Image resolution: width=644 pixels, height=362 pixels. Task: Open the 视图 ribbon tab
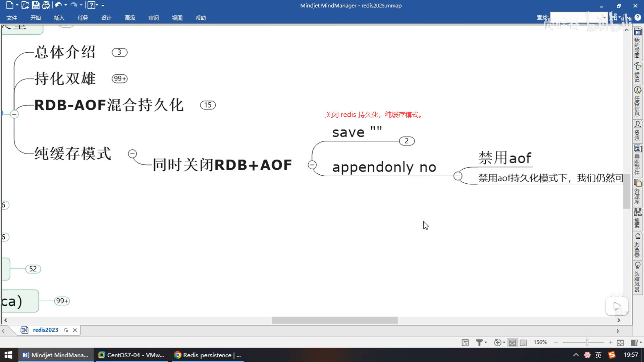point(177,18)
